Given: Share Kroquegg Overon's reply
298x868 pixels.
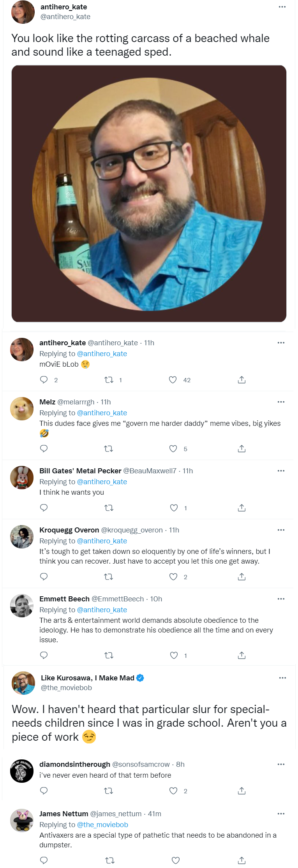Looking at the screenshot, I should (242, 577).
